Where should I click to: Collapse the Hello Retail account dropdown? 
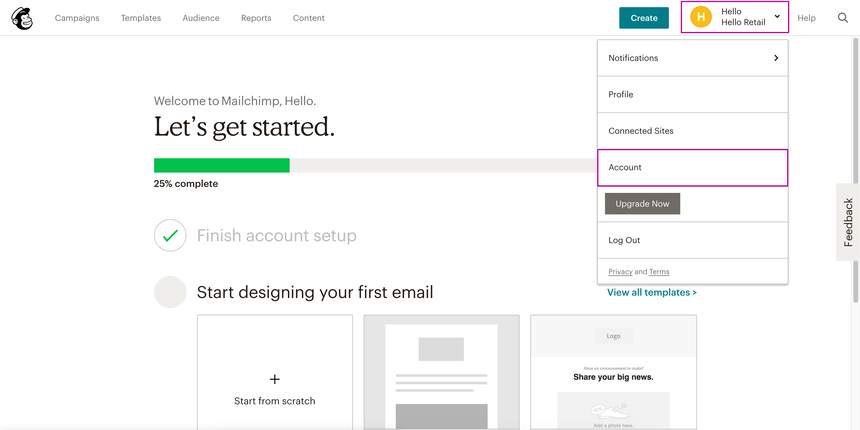tap(777, 17)
